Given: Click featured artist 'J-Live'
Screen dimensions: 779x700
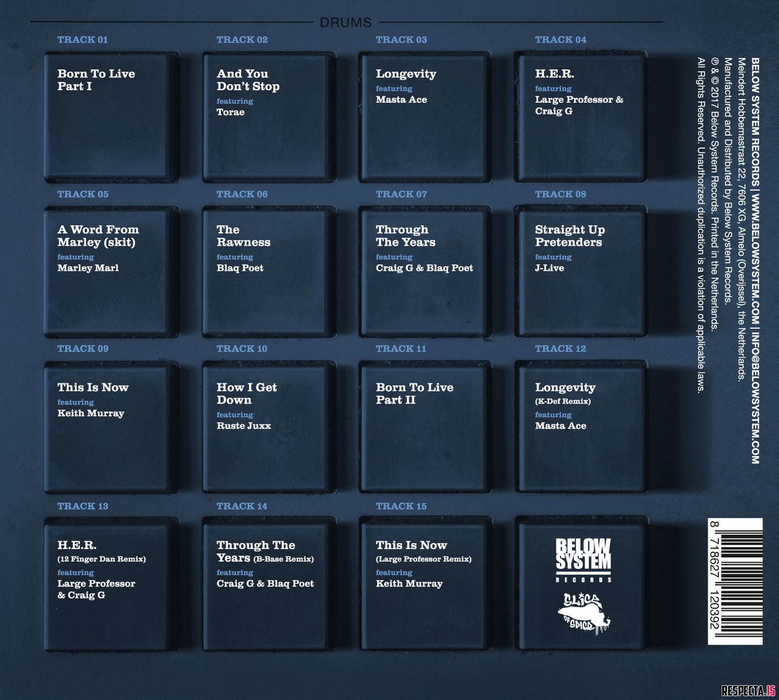Looking at the screenshot, I should point(549,268).
